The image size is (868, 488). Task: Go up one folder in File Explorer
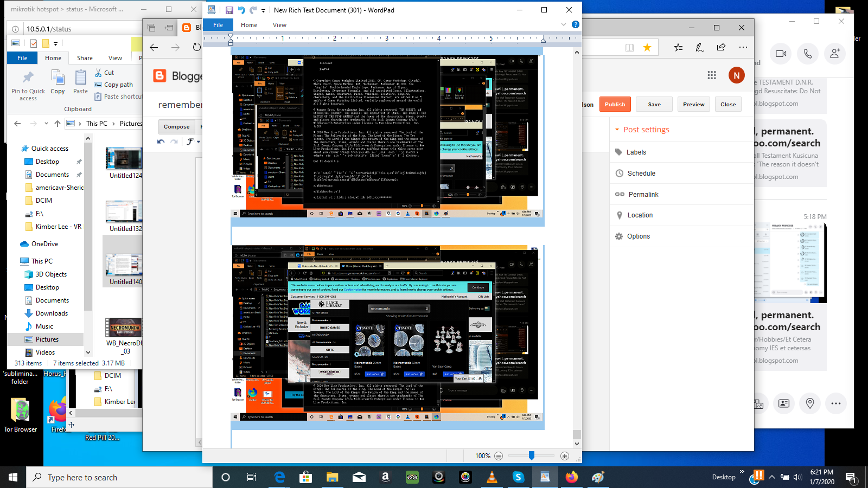click(58, 124)
